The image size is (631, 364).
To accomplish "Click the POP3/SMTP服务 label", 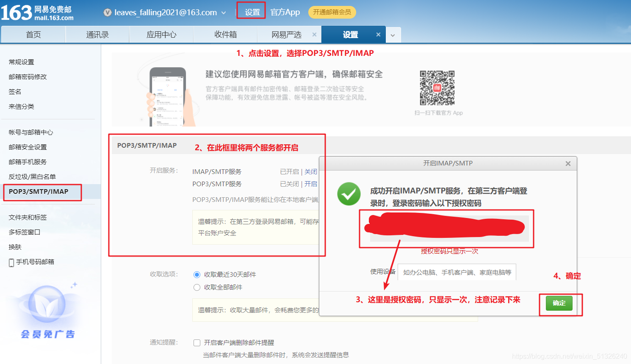I will (217, 184).
